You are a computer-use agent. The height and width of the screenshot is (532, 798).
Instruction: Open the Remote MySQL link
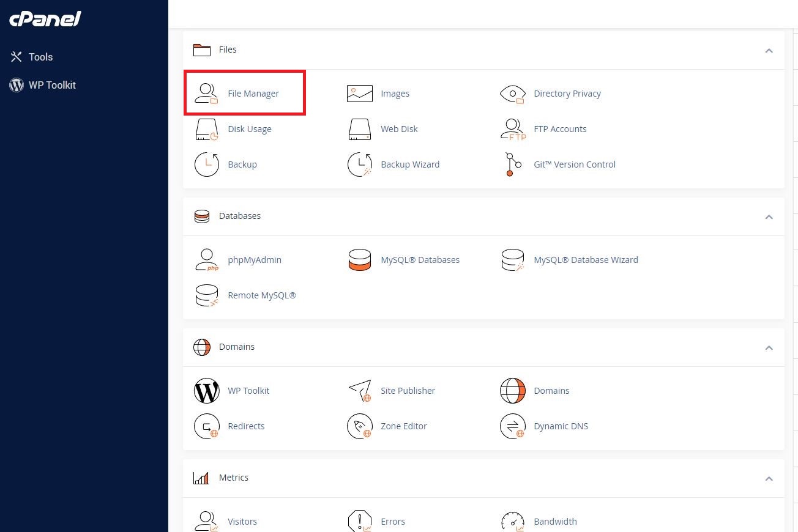coord(262,295)
